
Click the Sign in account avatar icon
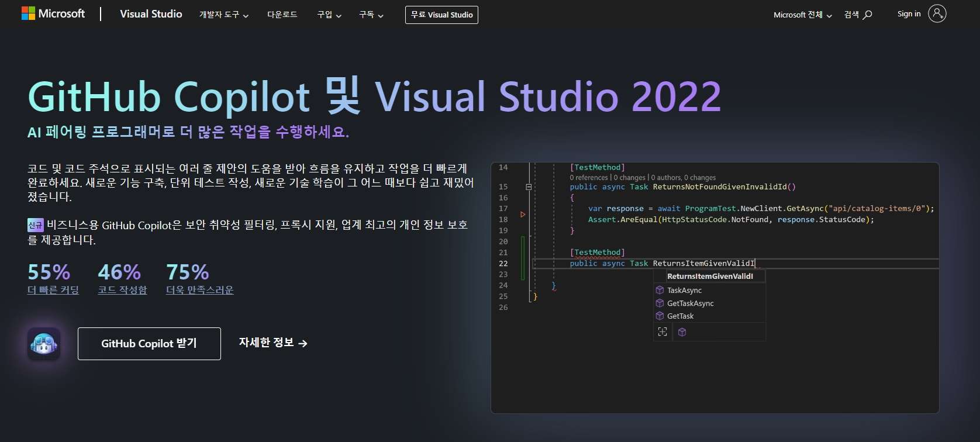coord(937,13)
